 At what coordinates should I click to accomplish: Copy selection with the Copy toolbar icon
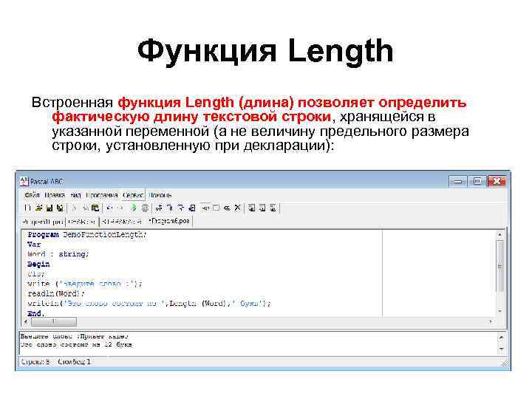[x=85, y=208]
